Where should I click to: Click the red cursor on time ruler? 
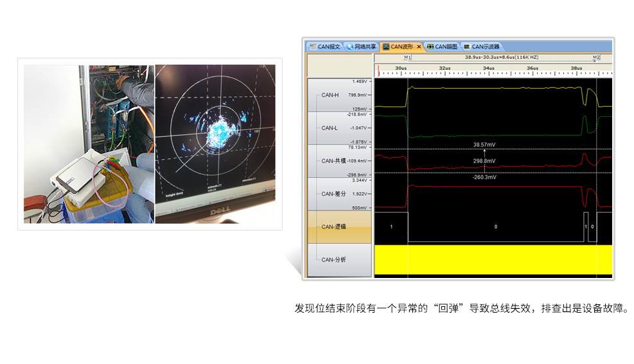click(378, 70)
